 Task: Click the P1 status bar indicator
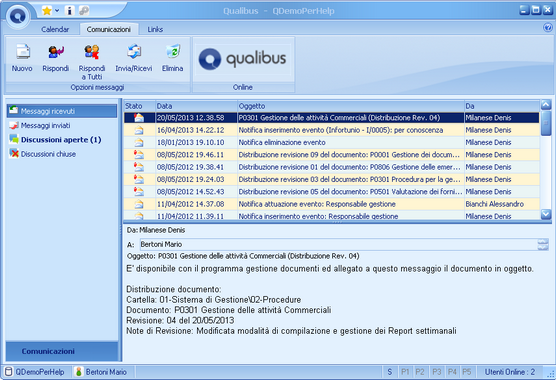click(405, 372)
